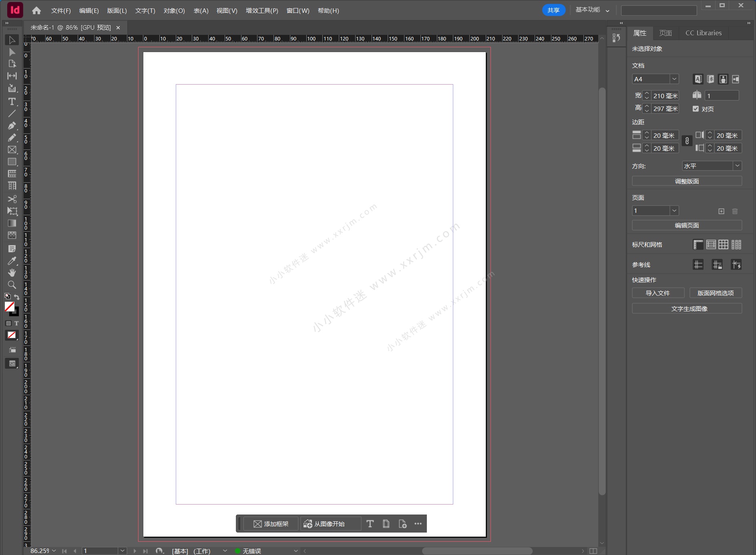Select the Scissors tool
Screen dimensions: 756x555
(x=12, y=199)
